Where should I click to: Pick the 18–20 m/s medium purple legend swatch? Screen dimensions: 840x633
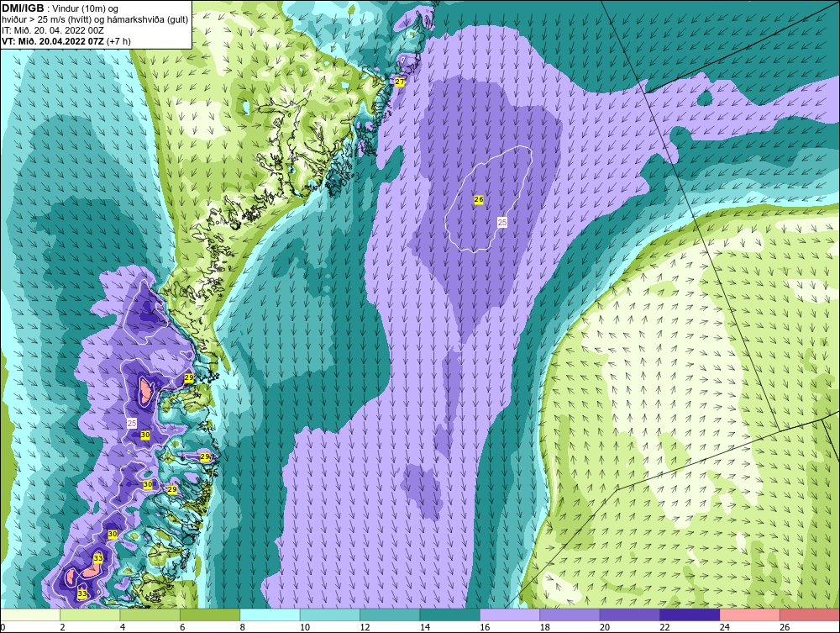tap(570, 615)
